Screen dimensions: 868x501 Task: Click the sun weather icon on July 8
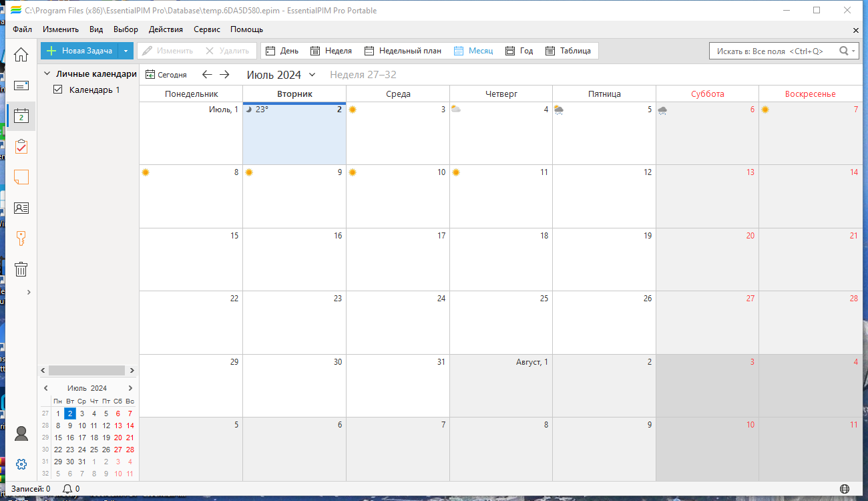coord(146,172)
